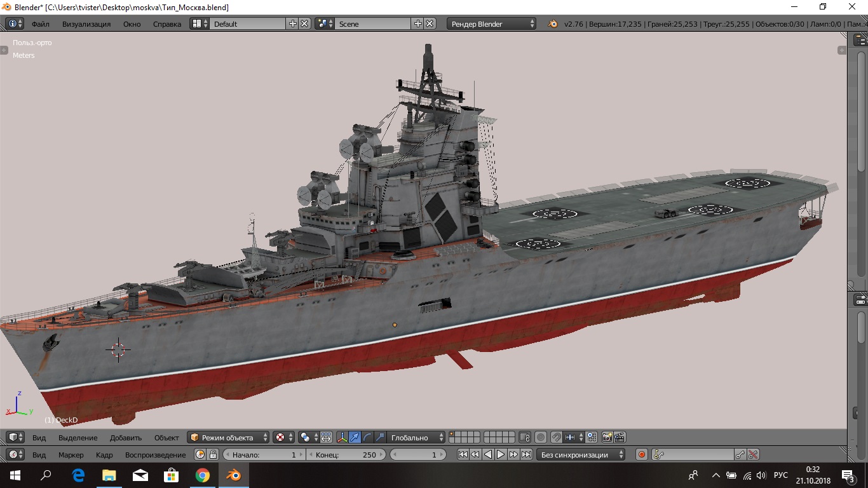Jump to the last frame
Viewport: 868px width, 488px height.
coord(526,455)
